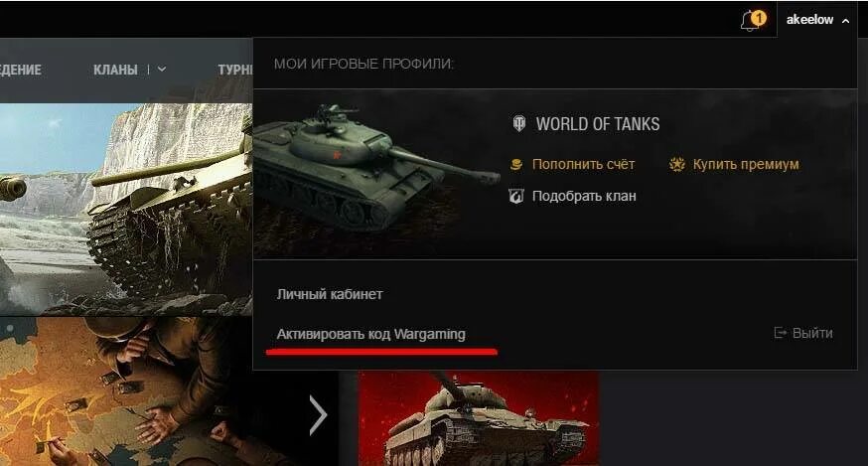
Task: Expand the КЛАНЫ menu chevron
Action: (x=162, y=70)
